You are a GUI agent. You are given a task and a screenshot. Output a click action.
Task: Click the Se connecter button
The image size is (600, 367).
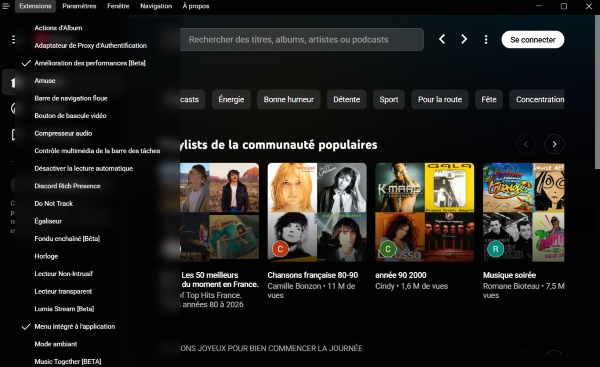coord(533,40)
